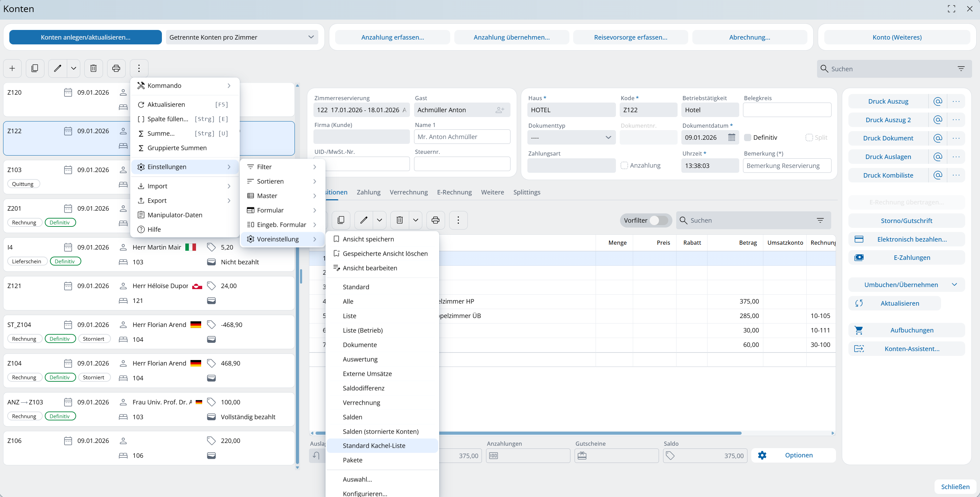This screenshot has height=497, width=980.
Task: Click the printer icon in accounts toolbar
Action: pos(116,68)
